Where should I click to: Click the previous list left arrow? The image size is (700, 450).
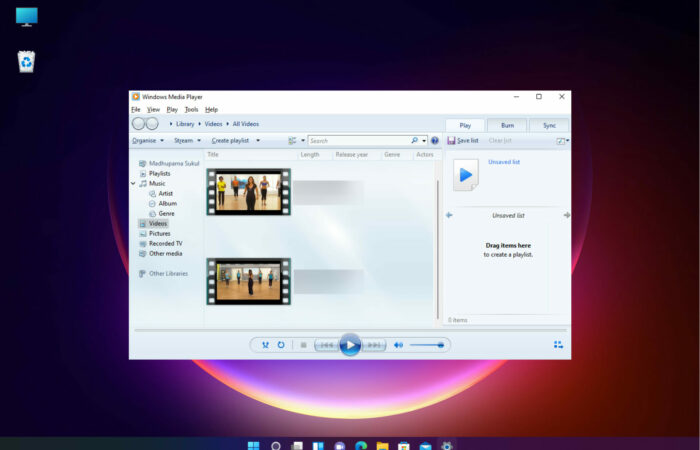point(449,216)
